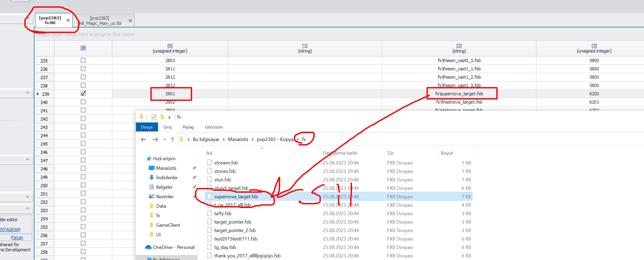
Task: Click the Explorer Forward arrow
Action: pos(155,139)
